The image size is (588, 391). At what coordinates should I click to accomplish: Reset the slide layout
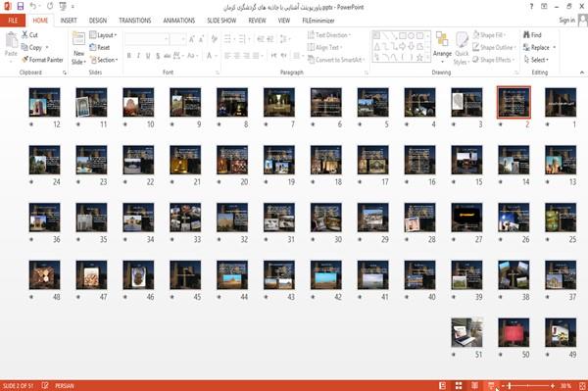pos(100,47)
